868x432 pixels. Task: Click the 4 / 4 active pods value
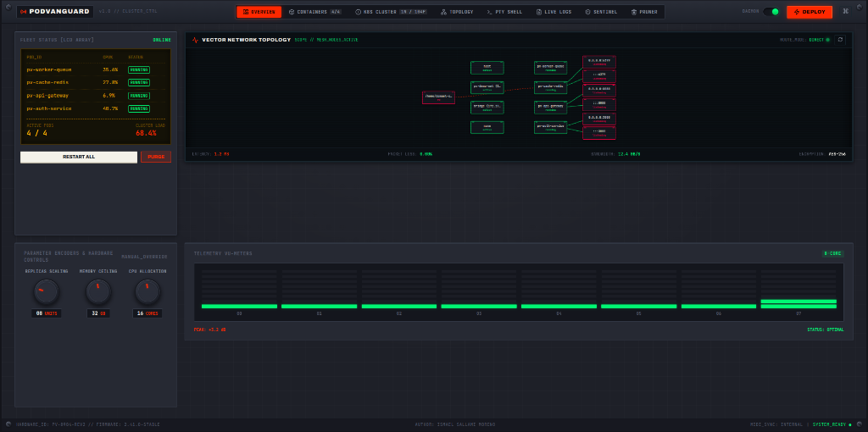pos(37,133)
